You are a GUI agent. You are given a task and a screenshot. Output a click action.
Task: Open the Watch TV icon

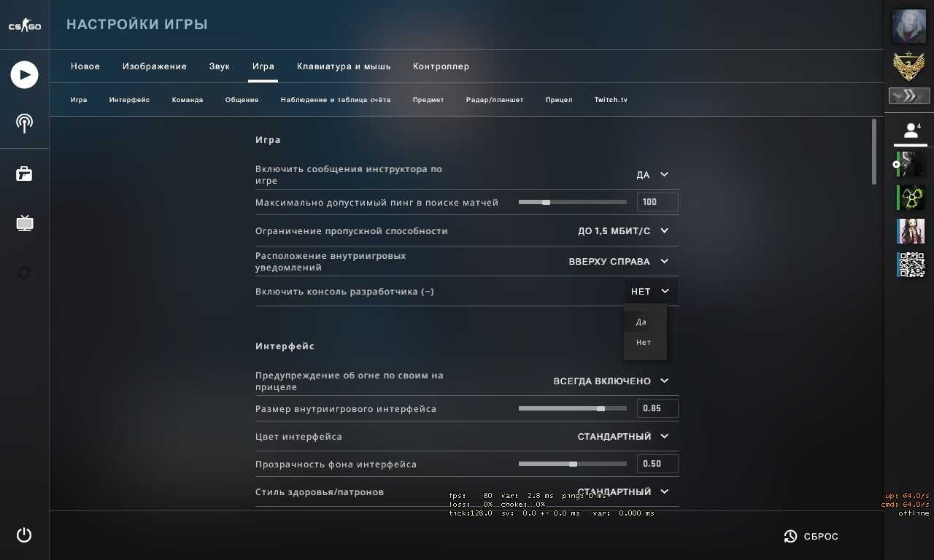(x=24, y=222)
